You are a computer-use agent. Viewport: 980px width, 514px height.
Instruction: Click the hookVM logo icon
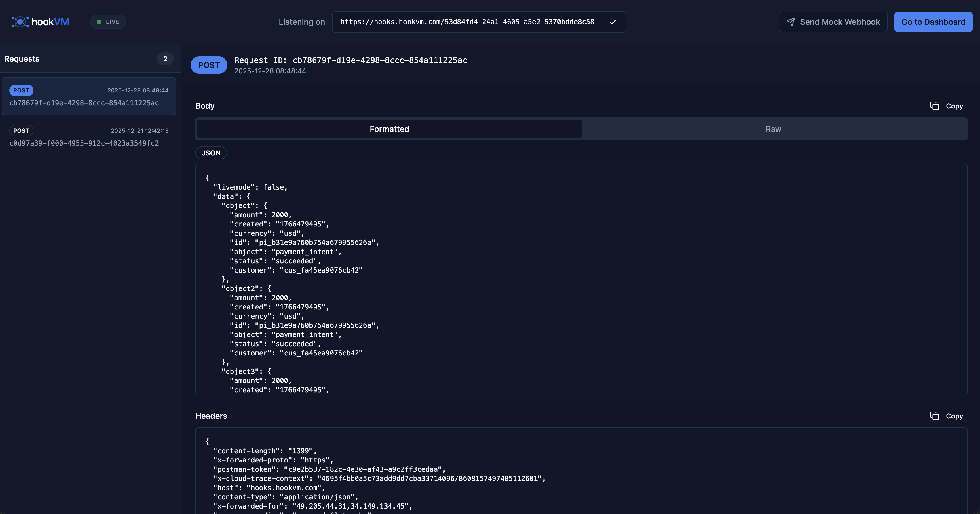[20, 22]
